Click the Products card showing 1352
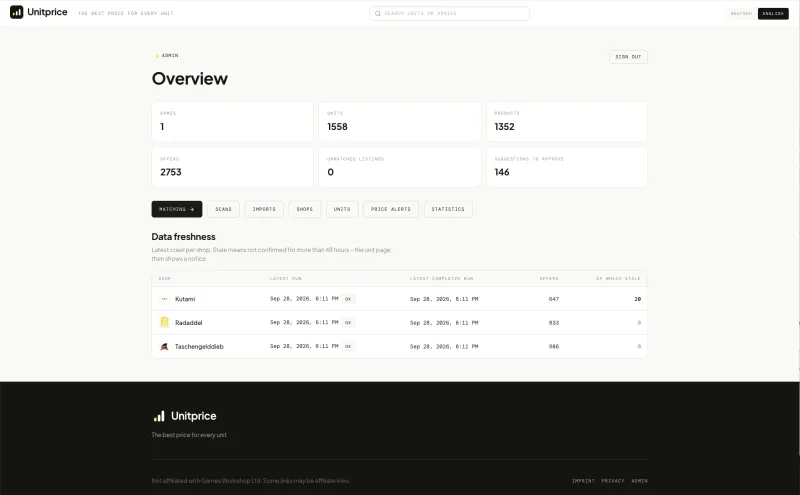Image resolution: width=800 pixels, height=495 pixels. (566, 121)
